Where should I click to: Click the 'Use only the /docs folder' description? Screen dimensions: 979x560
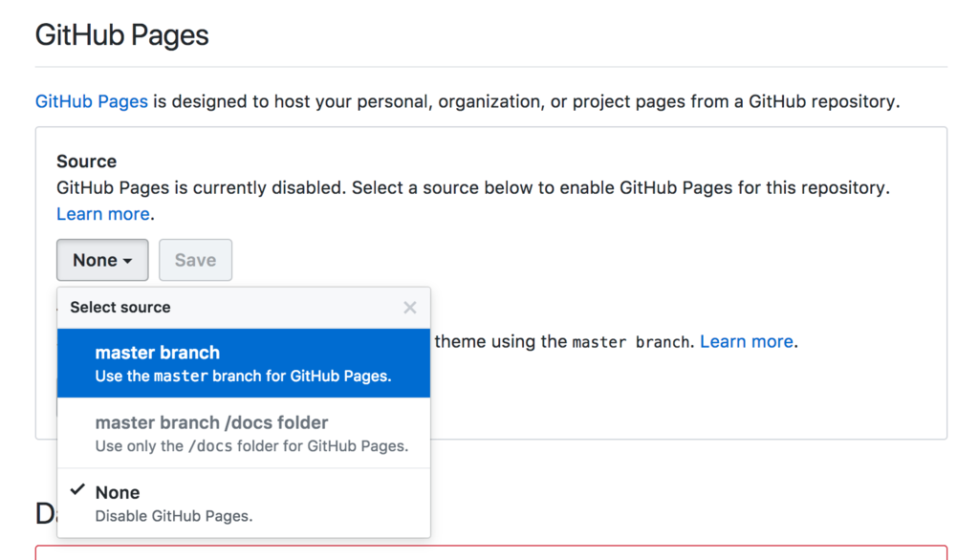(251, 446)
